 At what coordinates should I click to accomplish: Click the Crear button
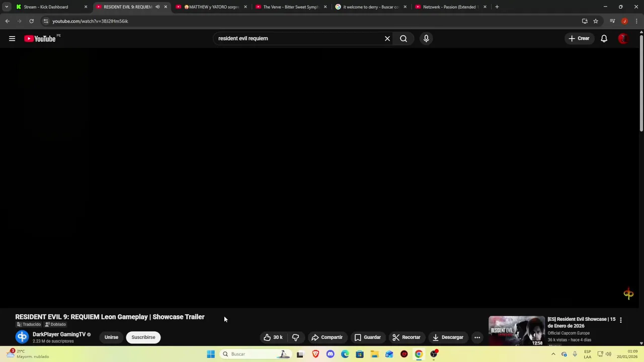pos(579,38)
